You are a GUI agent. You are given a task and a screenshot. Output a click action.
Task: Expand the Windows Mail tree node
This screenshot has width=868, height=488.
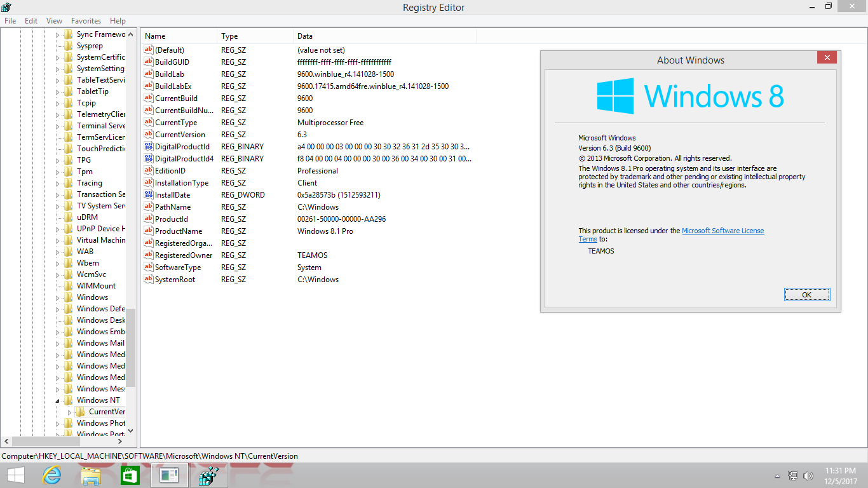tap(57, 343)
